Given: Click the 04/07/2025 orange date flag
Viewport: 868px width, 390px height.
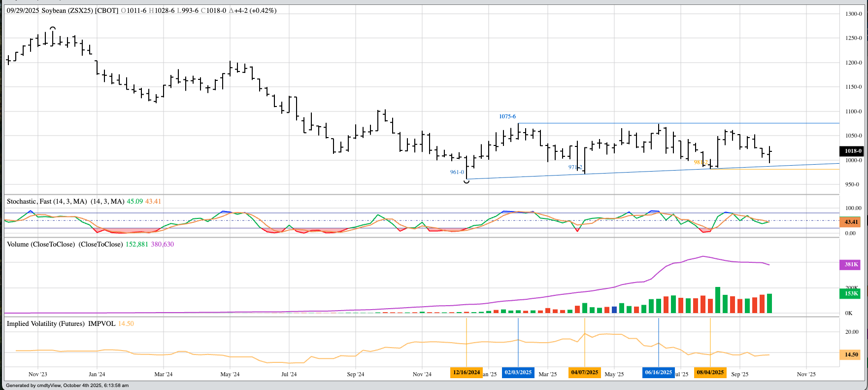Looking at the screenshot, I should point(585,373).
